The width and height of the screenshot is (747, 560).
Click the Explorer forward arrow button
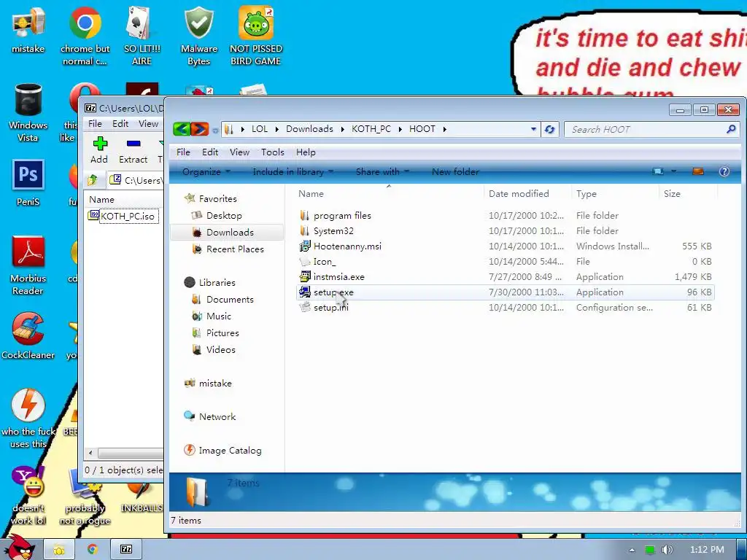click(x=200, y=129)
